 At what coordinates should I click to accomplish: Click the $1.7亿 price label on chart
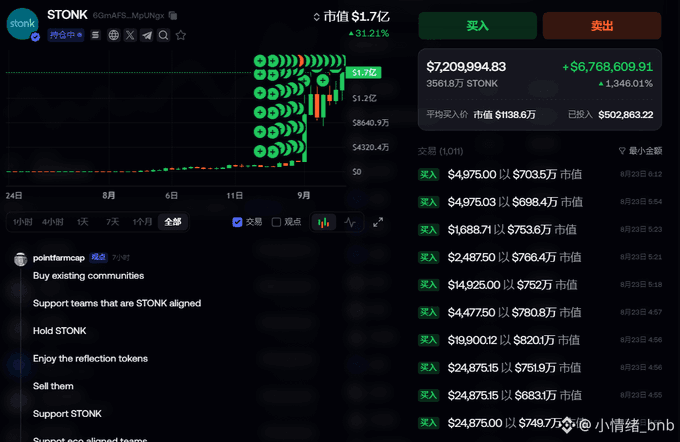pyautogui.click(x=364, y=72)
